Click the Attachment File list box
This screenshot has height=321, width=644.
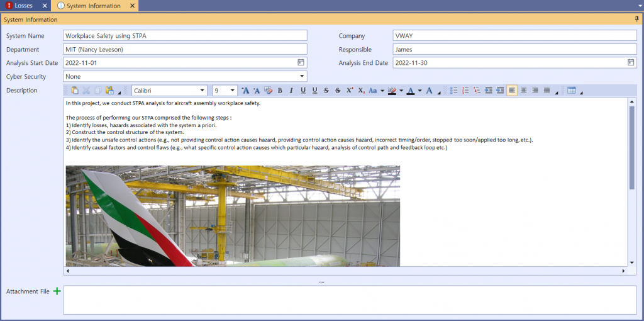(x=350, y=300)
